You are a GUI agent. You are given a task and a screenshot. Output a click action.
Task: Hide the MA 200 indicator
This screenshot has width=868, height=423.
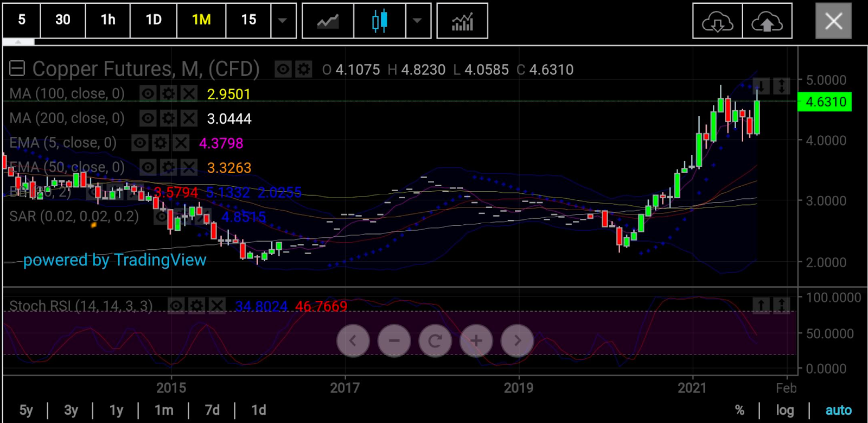point(148,118)
